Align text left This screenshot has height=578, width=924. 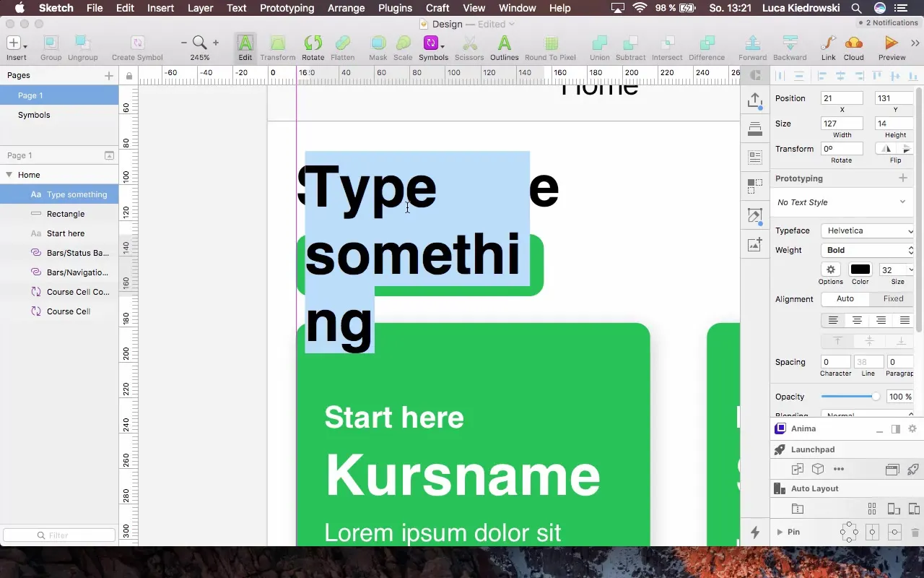(833, 320)
